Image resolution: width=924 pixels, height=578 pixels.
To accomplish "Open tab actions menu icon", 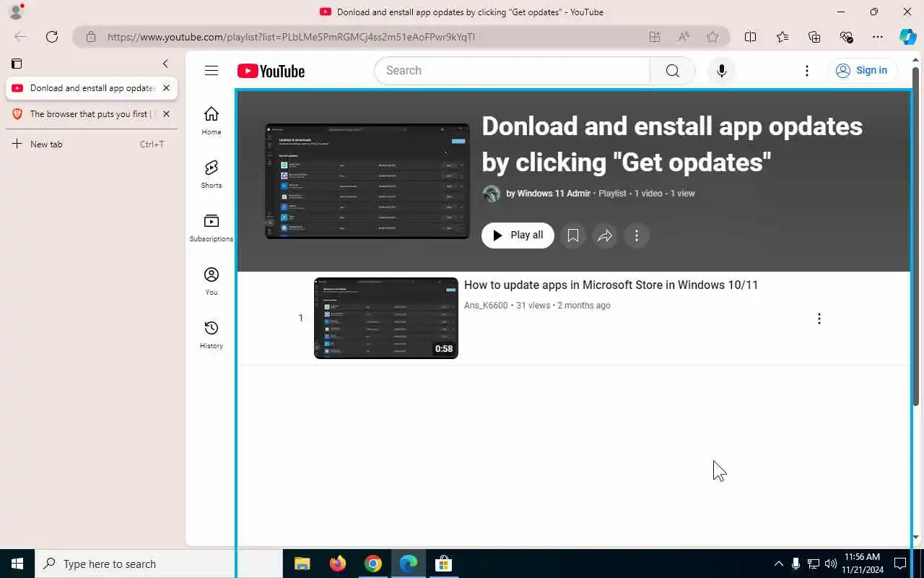I will pyautogui.click(x=17, y=64).
